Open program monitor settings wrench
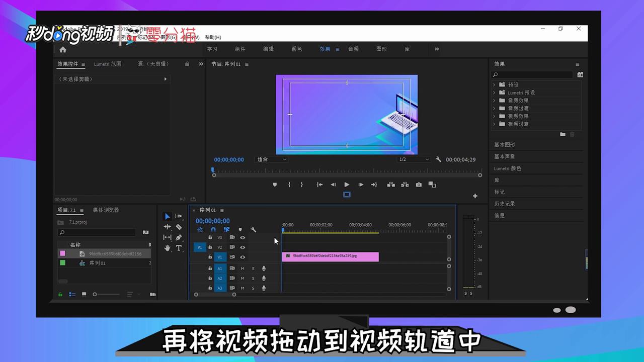The height and width of the screenshot is (362, 644). click(x=438, y=159)
